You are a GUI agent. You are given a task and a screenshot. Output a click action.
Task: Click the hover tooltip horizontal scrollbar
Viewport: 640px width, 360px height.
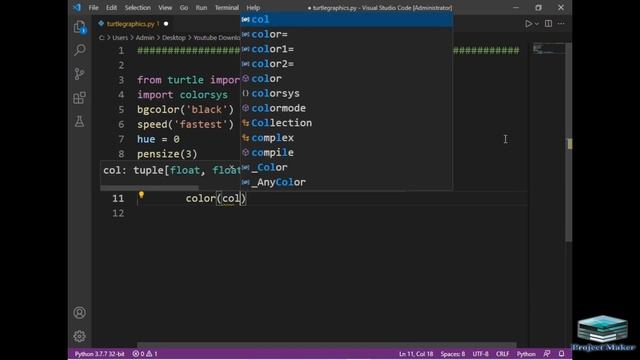click(149, 188)
